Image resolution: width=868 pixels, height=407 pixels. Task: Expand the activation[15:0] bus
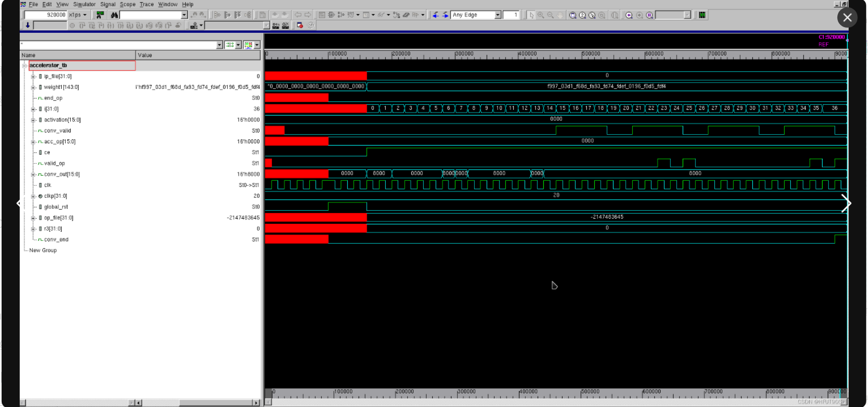click(33, 120)
